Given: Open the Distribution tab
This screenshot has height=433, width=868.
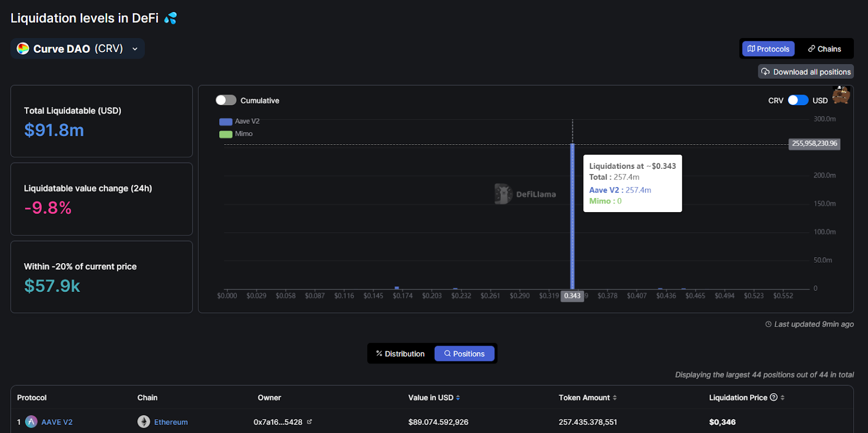Looking at the screenshot, I should click(x=400, y=354).
